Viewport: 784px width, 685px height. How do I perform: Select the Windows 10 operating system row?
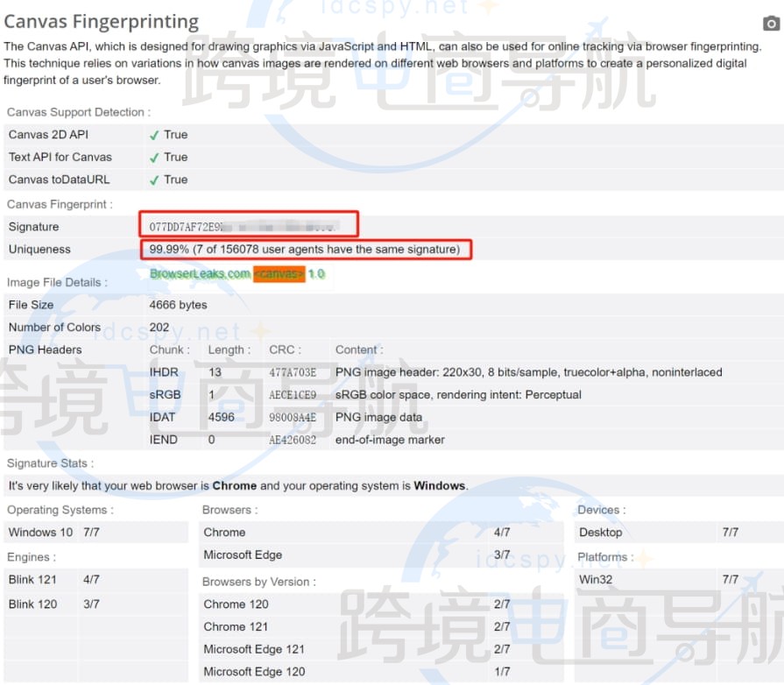[x=41, y=533]
